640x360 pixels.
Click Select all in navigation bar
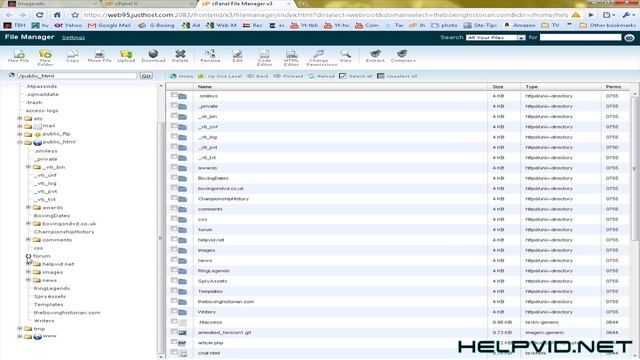coord(356,76)
